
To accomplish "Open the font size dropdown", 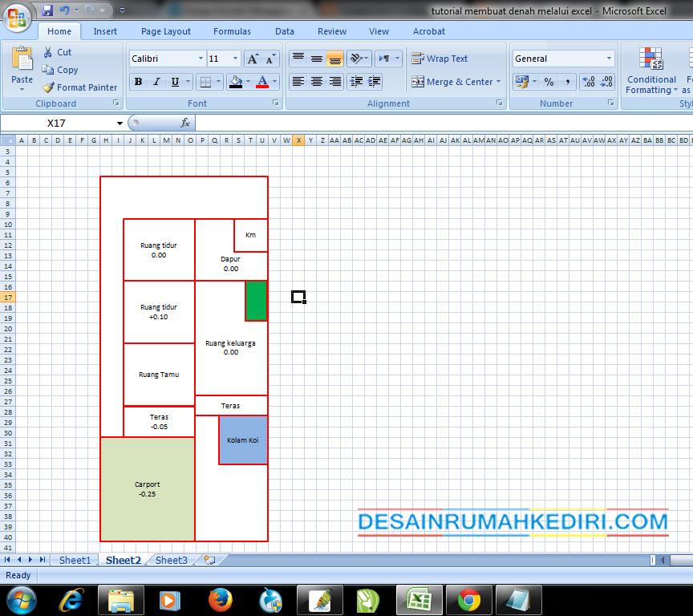I will pos(233,58).
